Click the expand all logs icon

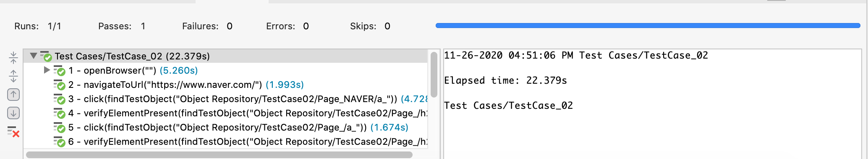pyautogui.click(x=13, y=76)
